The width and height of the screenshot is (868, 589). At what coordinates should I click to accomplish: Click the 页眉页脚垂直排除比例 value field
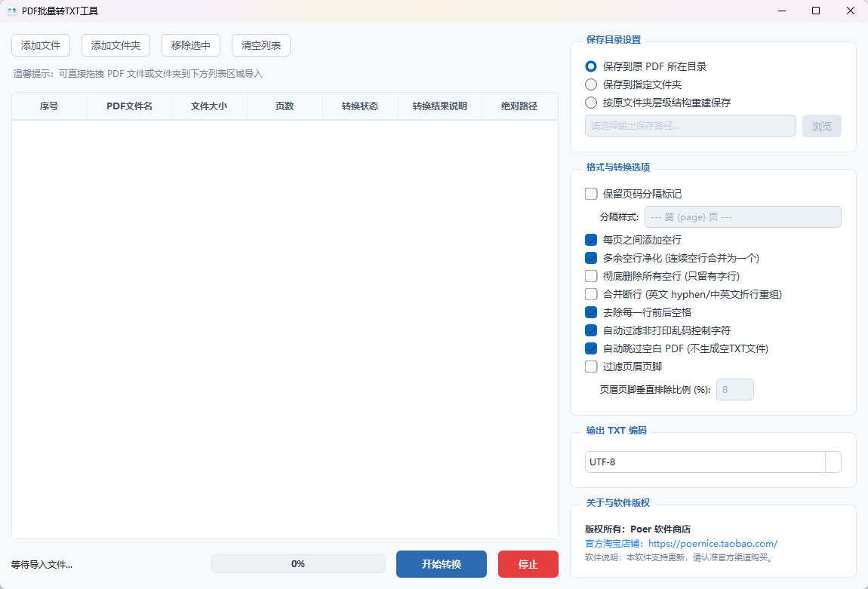(734, 389)
